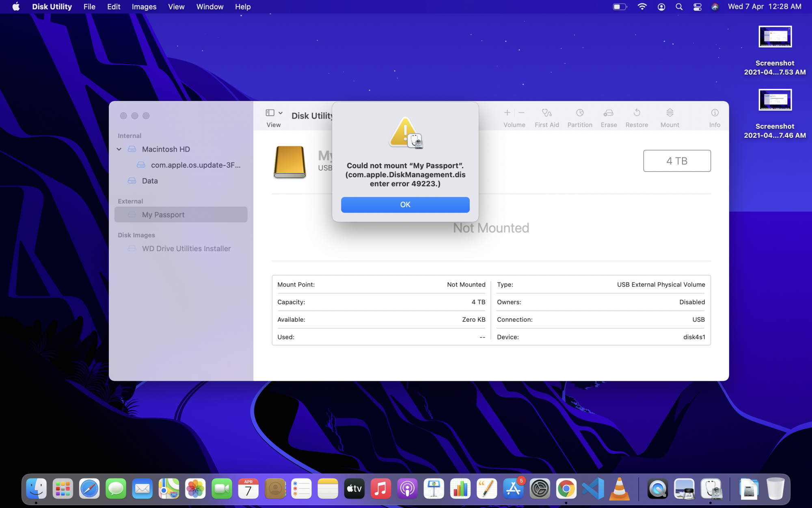Click the remove Volume minus icon
Viewport: 812px width, 508px height.
click(522, 113)
